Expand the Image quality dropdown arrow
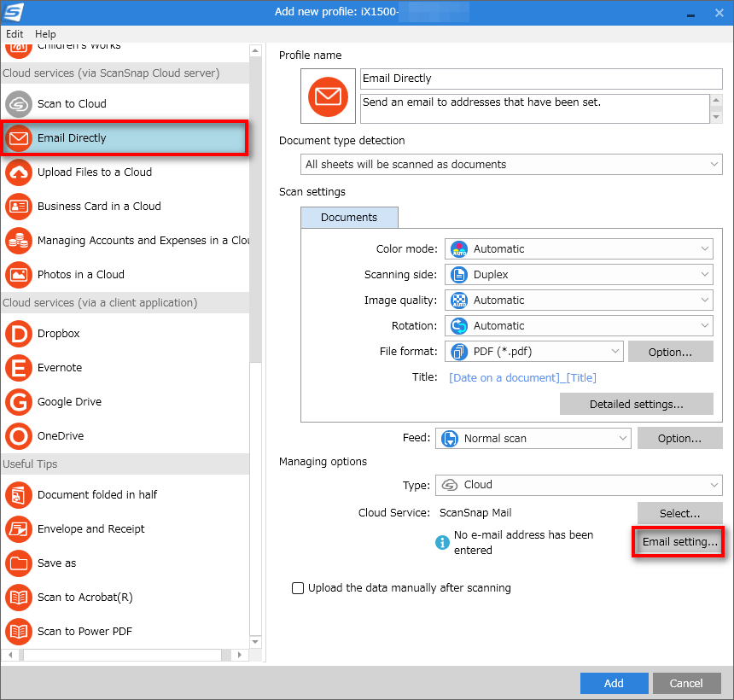This screenshot has width=734, height=700. coord(704,300)
